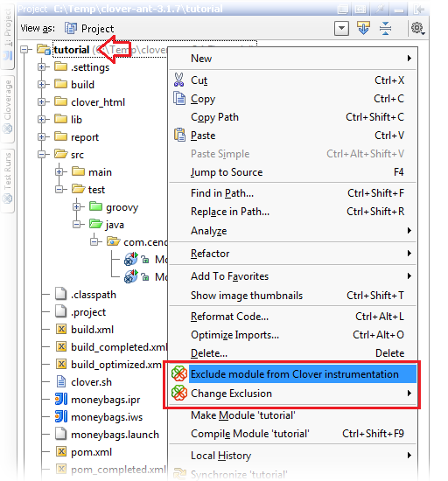Select the pom.xml file label

pos(92,452)
